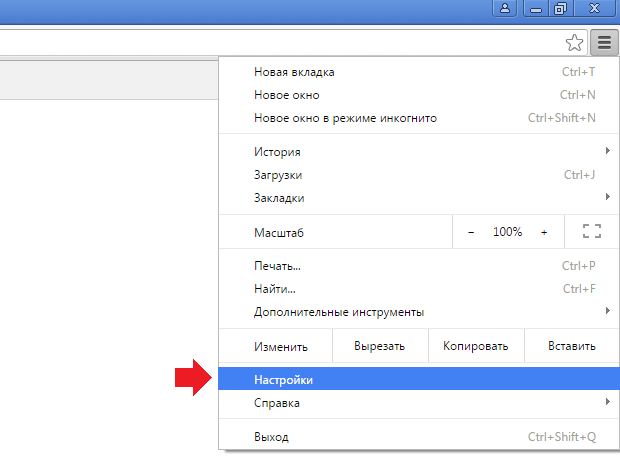
Task: Select Выход to quit browser
Action: point(419,437)
